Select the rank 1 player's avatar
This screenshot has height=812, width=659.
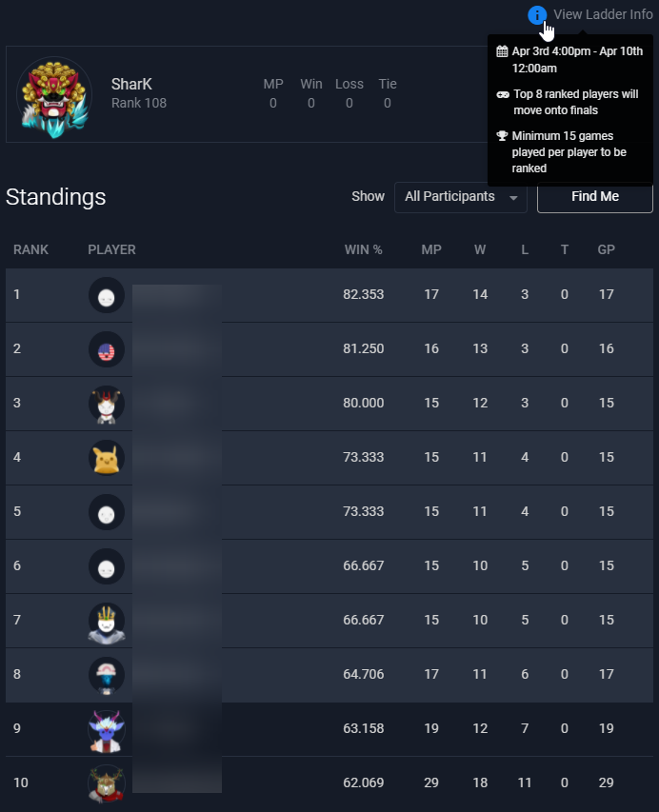tap(107, 295)
